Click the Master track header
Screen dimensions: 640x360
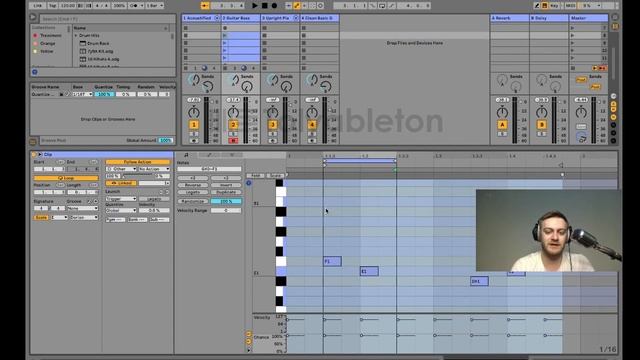click(588, 18)
